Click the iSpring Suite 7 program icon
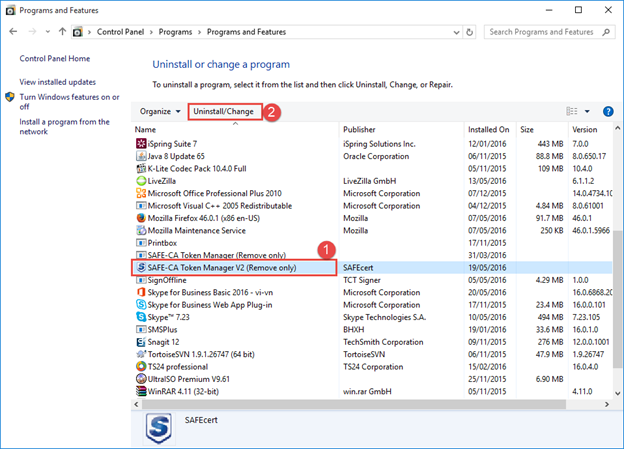 [141, 143]
